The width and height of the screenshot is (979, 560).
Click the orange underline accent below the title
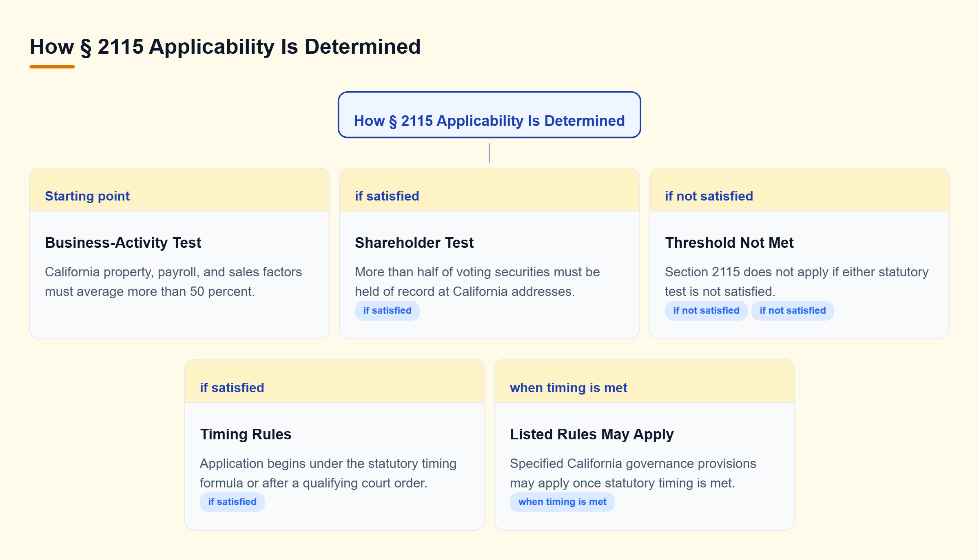tap(52, 67)
